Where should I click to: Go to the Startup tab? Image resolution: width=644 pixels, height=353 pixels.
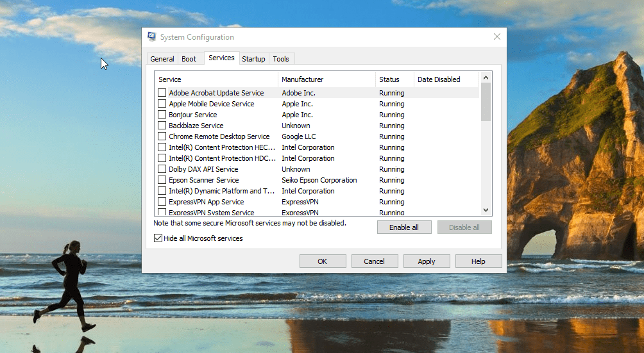(253, 59)
